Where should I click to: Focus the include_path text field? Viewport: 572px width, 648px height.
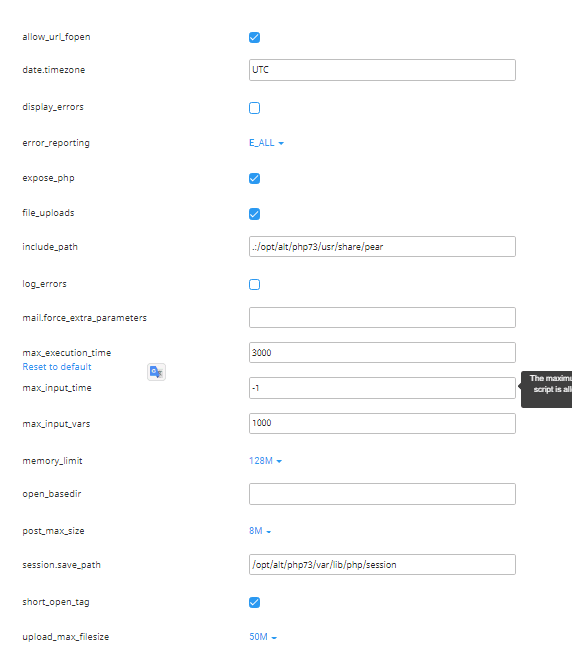click(382, 247)
